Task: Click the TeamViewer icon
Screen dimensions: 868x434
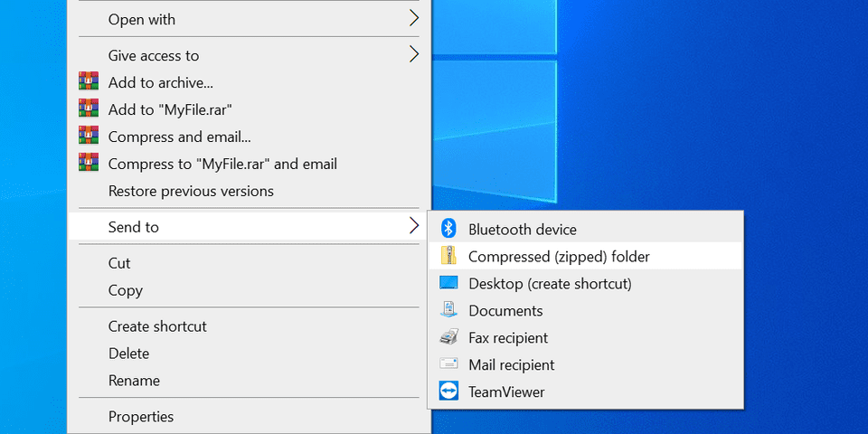Action: pyautogui.click(x=448, y=392)
